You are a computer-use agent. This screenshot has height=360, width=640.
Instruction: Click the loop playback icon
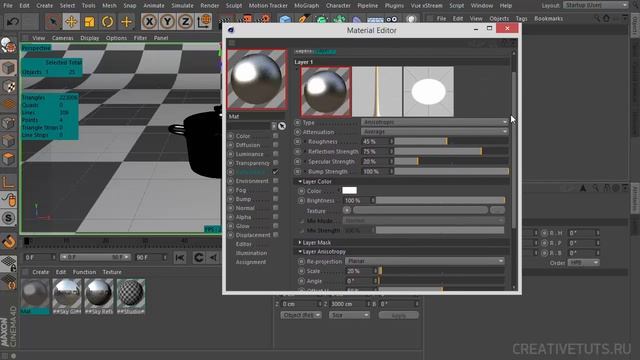198,258
